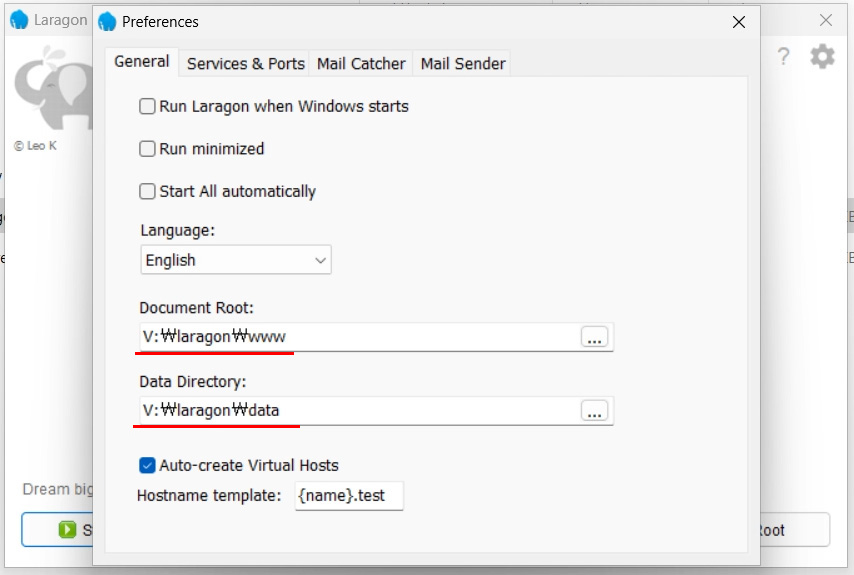Click the Document Root label

(x=197, y=308)
